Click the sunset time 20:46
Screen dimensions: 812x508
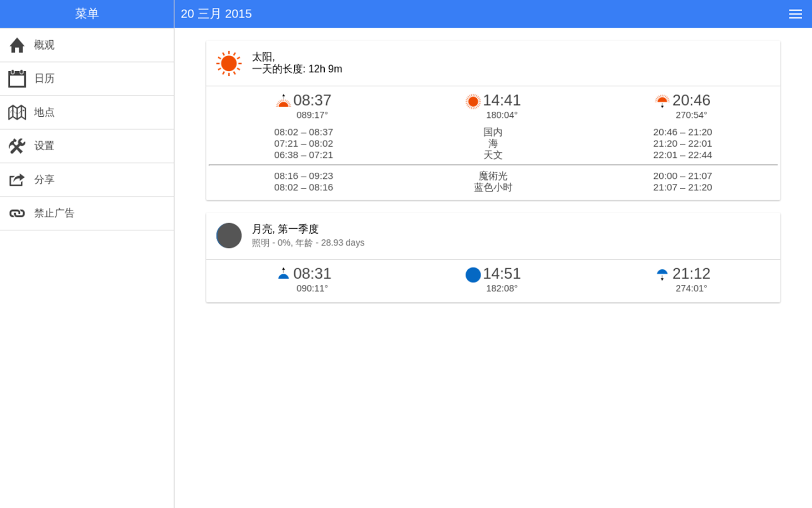click(691, 100)
